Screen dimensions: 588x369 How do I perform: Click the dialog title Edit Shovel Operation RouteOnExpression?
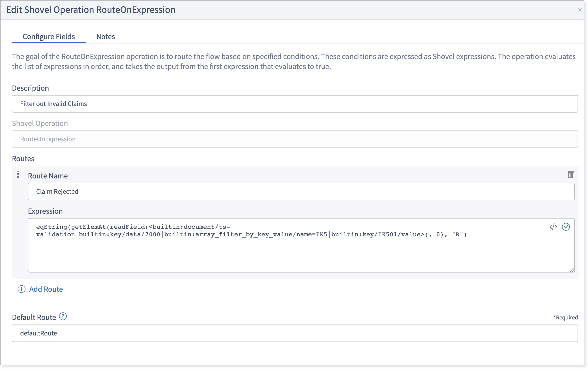[x=91, y=10]
